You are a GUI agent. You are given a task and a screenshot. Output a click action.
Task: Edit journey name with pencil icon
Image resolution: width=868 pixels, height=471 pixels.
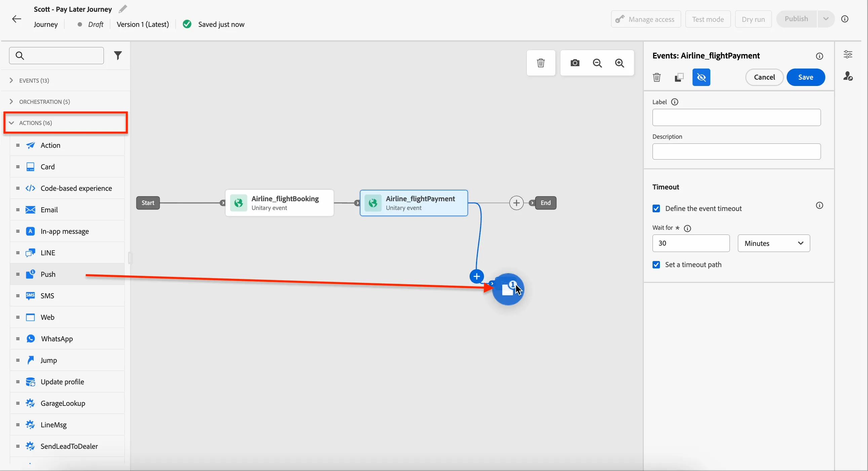[x=123, y=9]
